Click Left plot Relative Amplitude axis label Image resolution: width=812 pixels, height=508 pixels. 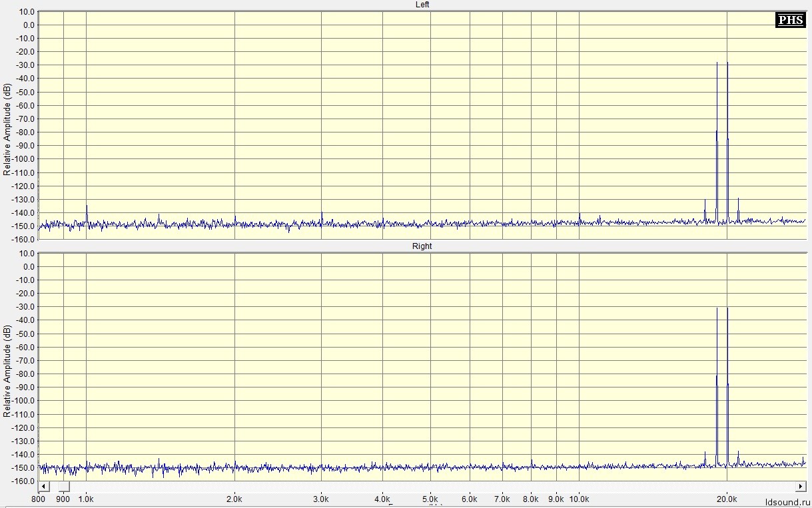7,129
